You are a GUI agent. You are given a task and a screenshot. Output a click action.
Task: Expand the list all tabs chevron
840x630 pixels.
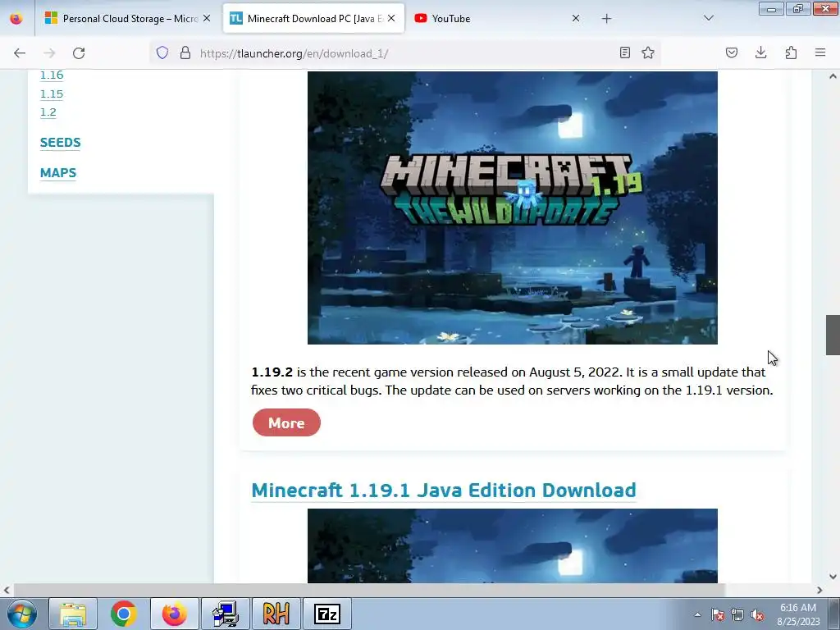point(709,18)
